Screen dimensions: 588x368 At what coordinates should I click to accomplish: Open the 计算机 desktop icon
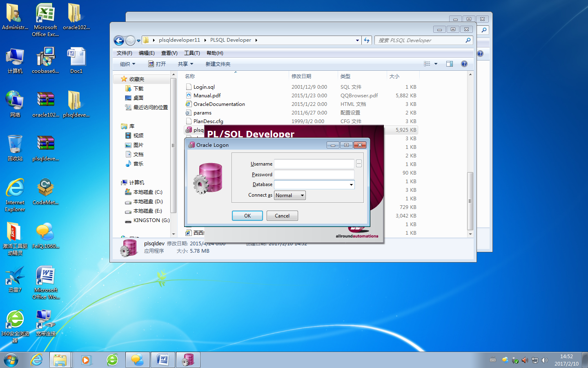[x=15, y=61]
